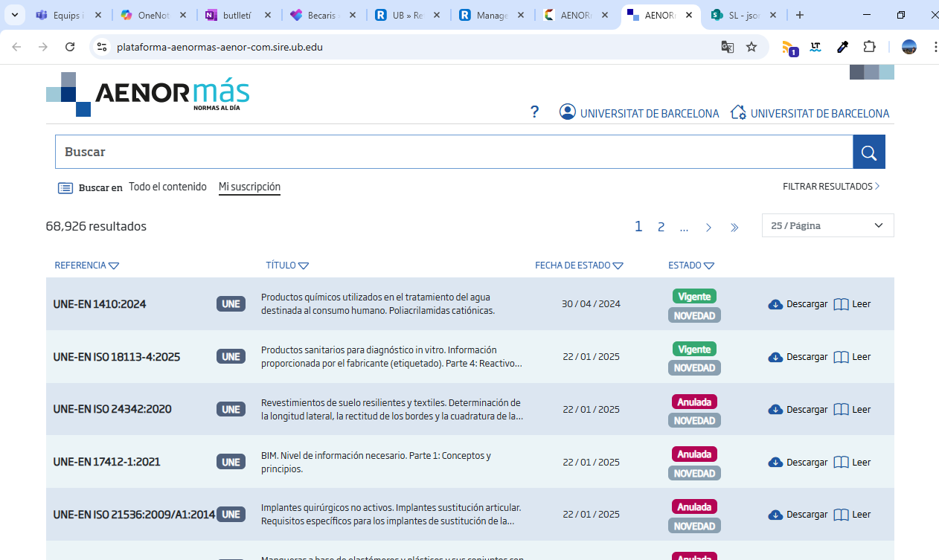Select the 'Mi suscripción' search scope
939x560 pixels.
(x=249, y=187)
